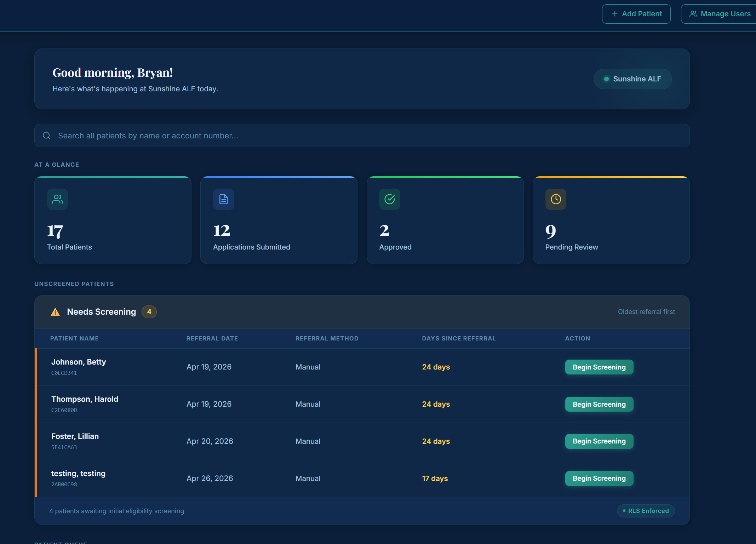The image size is (756, 544).
Task: Select patient name Foster, Lillian
Action: coord(75,436)
